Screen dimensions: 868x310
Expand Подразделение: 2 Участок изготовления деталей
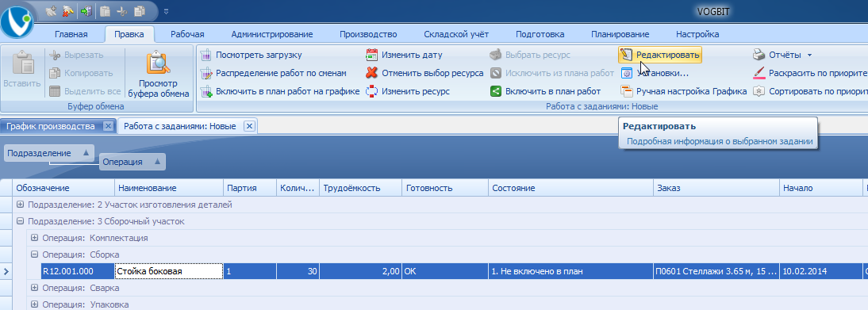(x=21, y=205)
